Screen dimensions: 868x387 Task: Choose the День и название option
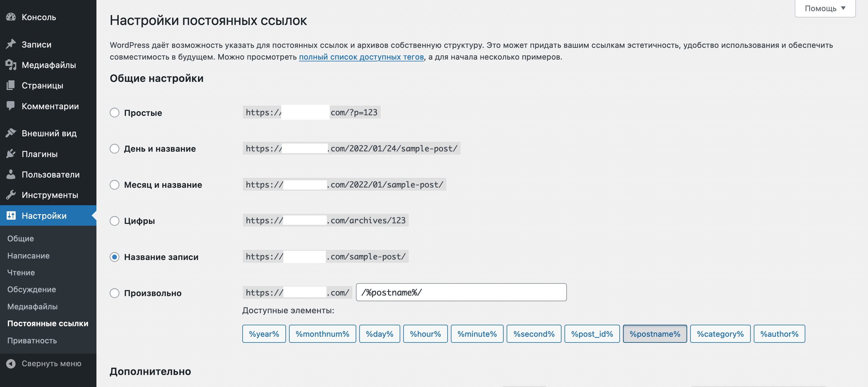(115, 148)
